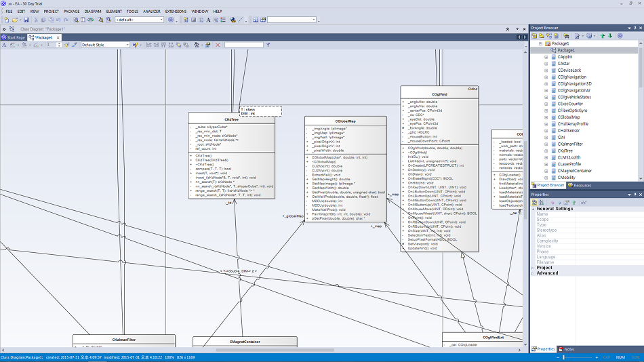The width and height of the screenshot is (644, 362).
Task: Switch to the Start Page tab
Action: click(x=13, y=37)
